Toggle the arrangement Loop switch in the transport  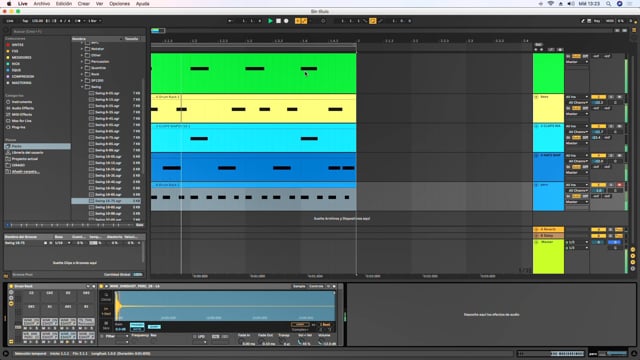[373, 21]
